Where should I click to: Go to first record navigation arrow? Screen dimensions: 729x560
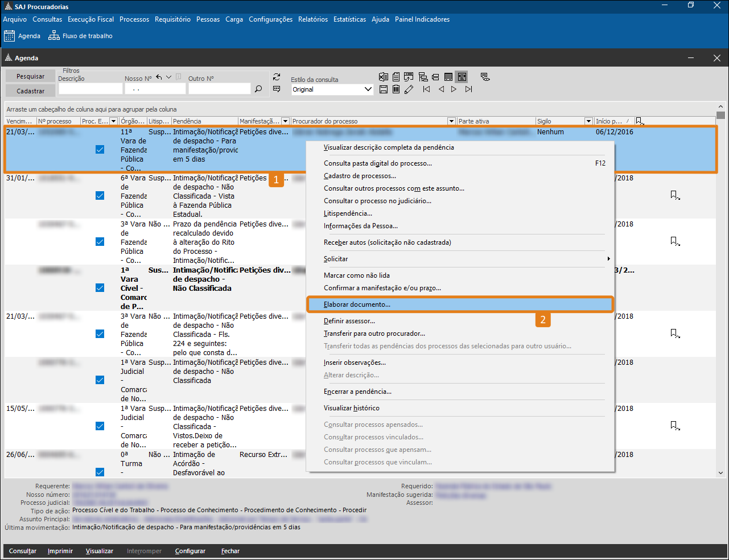coord(426,89)
